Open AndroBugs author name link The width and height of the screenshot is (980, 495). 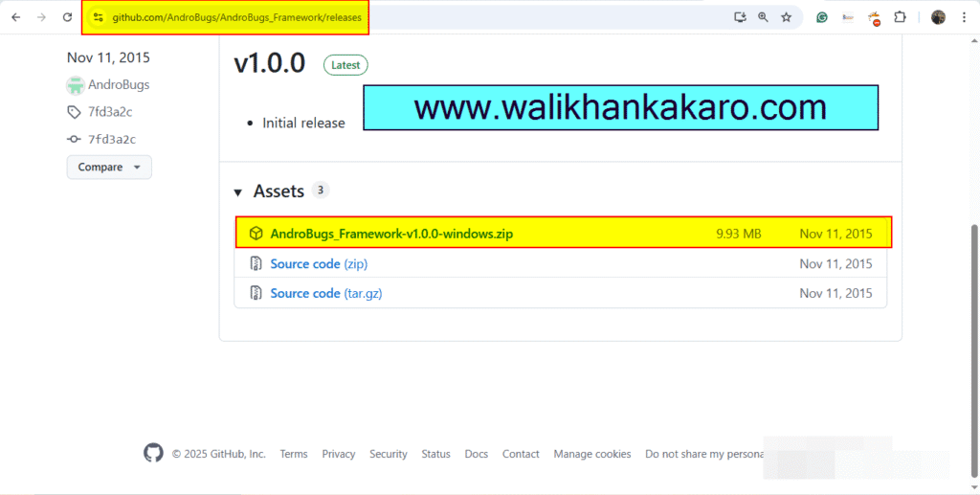119,85
